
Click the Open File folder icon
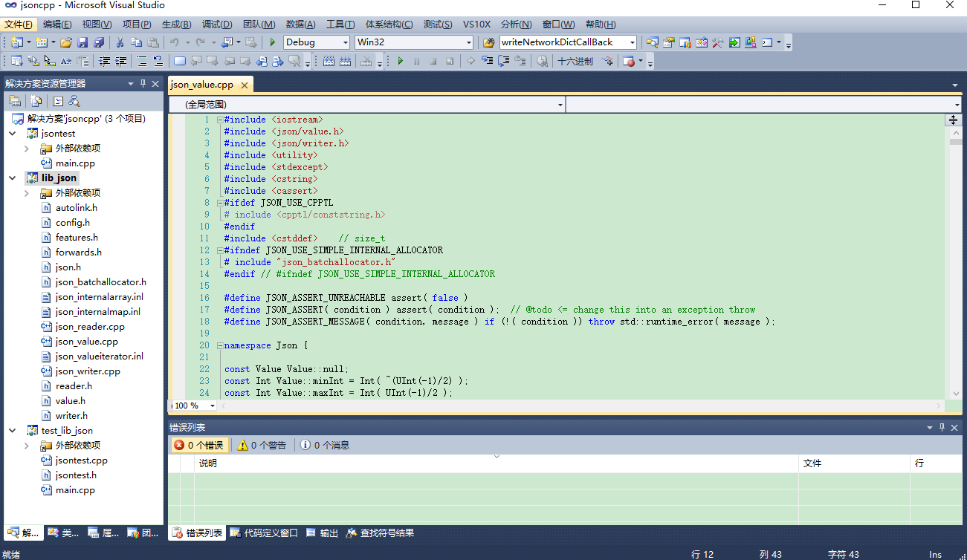pos(66,42)
